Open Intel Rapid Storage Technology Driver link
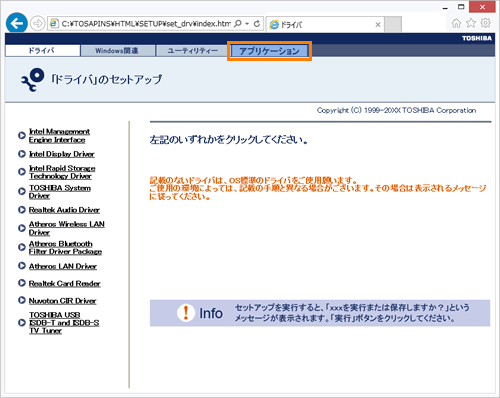The image size is (500, 398). pyautogui.click(x=62, y=172)
